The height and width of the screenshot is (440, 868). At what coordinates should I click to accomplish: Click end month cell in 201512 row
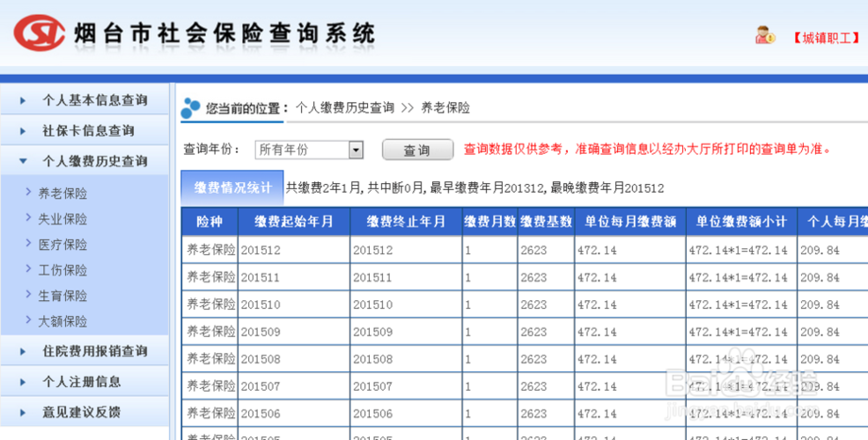(x=406, y=250)
